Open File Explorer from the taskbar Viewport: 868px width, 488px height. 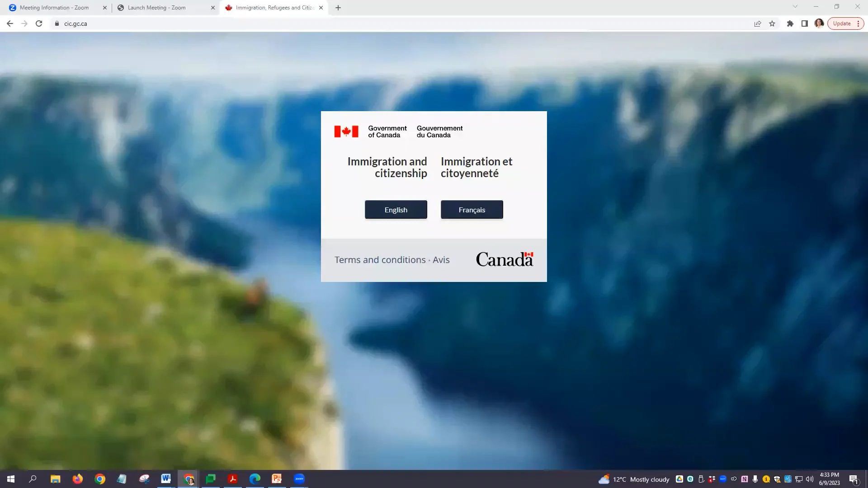pos(55,479)
